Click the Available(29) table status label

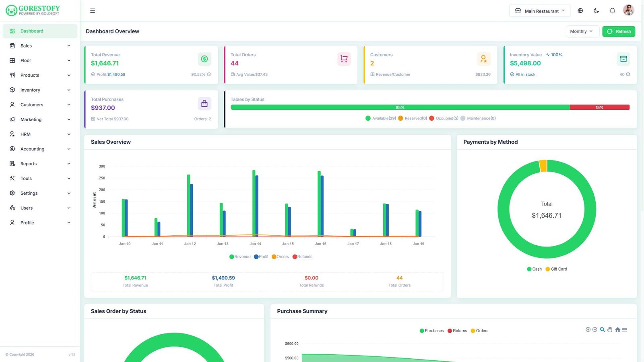pos(384,118)
